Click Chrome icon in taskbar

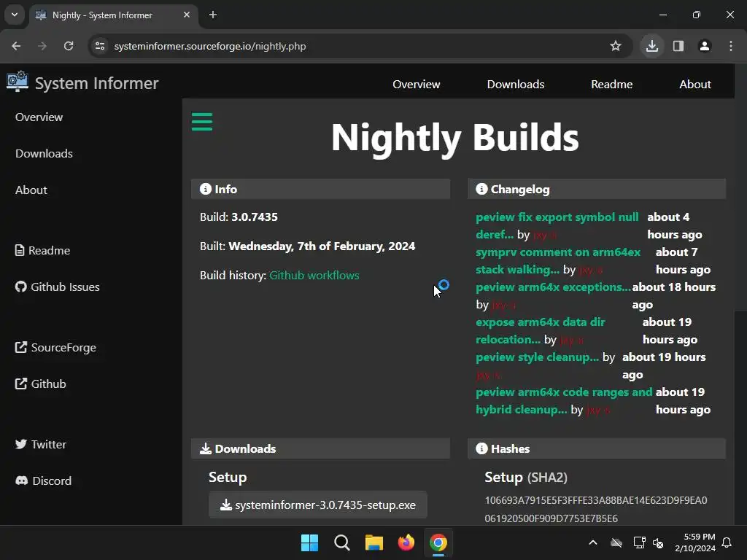tap(438, 542)
